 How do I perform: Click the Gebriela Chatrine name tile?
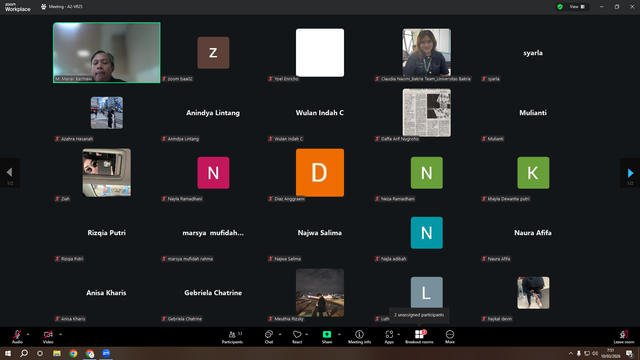[x=213, y=293]
